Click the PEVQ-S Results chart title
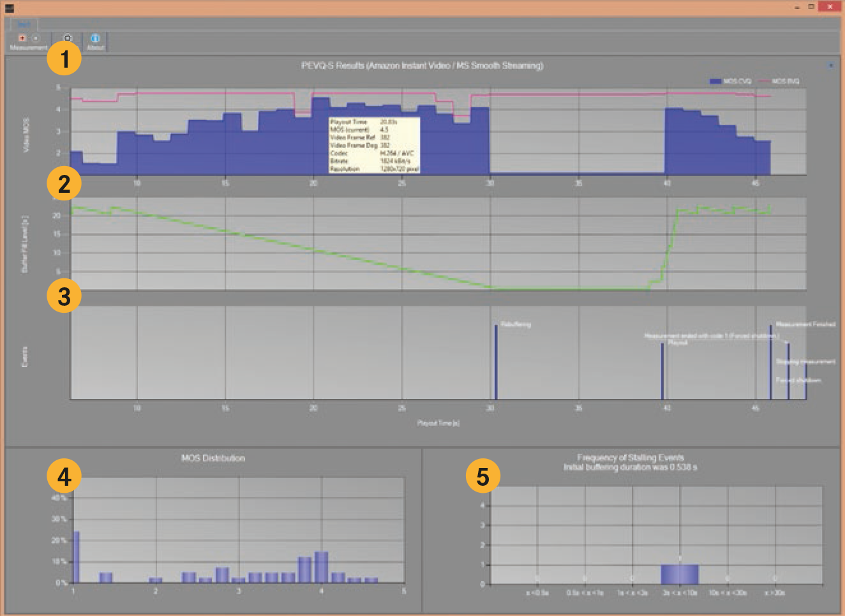 [422, 65]
